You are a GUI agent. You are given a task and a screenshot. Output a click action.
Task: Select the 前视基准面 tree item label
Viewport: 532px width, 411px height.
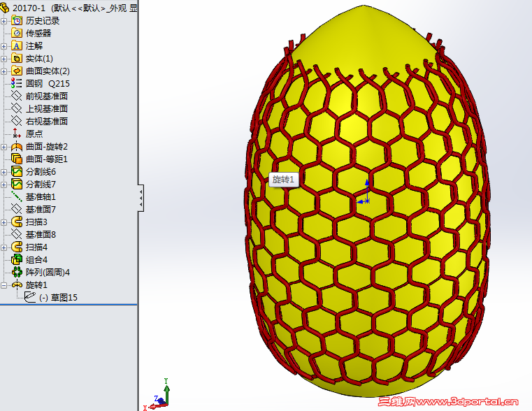coord(47,96)
